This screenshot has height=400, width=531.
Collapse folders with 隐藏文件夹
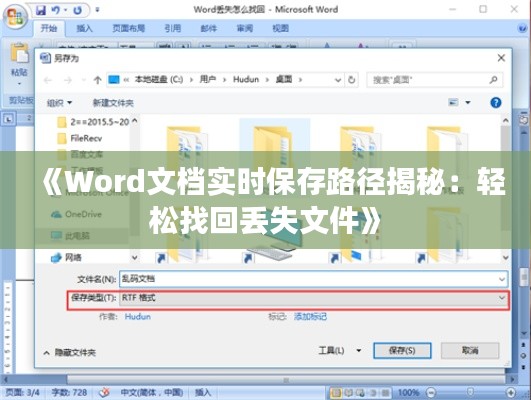coord(70,353)
